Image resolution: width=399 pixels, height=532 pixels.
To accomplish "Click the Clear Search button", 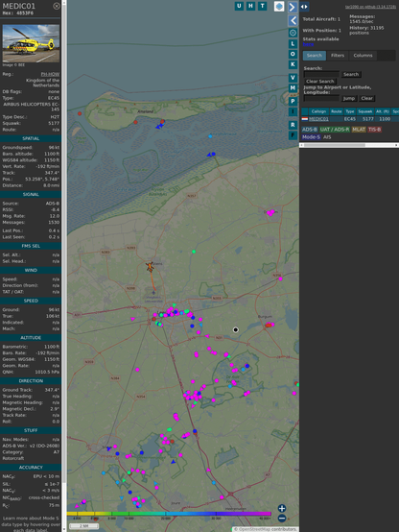I will [x=320, y=82].
